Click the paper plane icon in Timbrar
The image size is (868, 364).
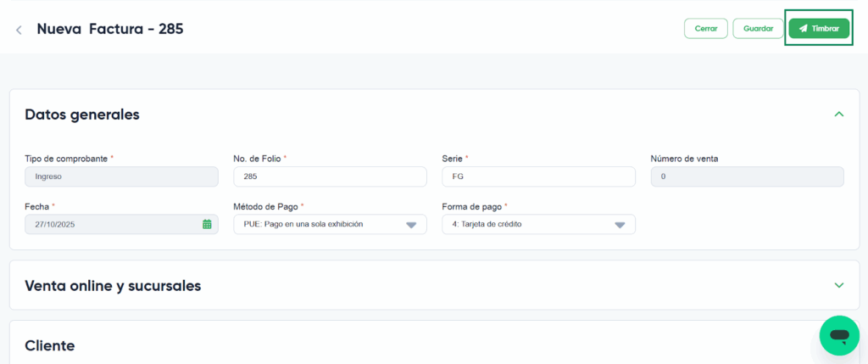point(803,29)
